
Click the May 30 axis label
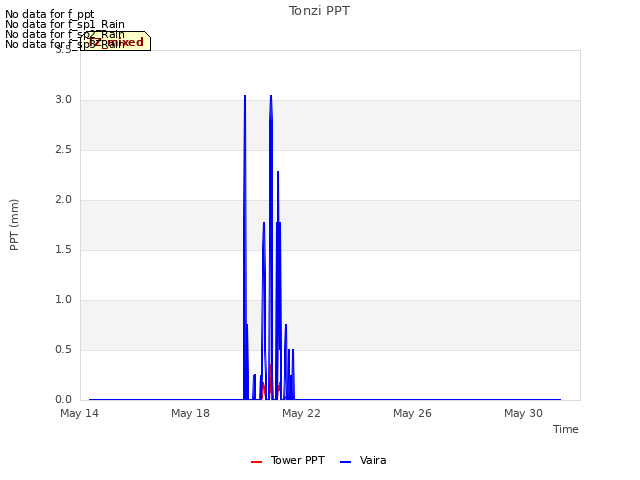(x=523, y=413)
